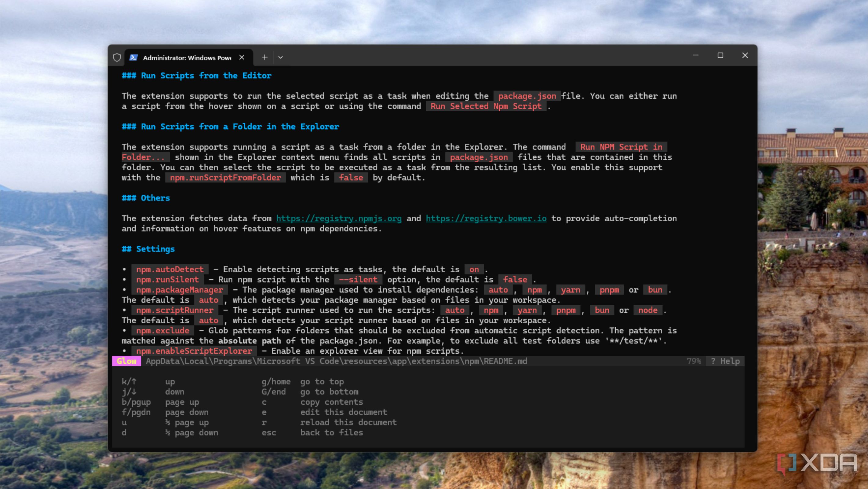Click the README.md file path in status bar

336,361
